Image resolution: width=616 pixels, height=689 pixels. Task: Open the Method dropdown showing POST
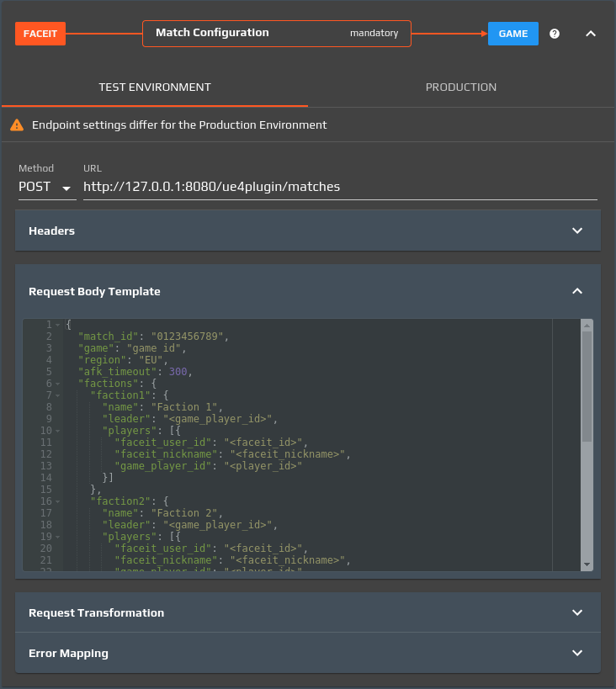pos(46,187)
